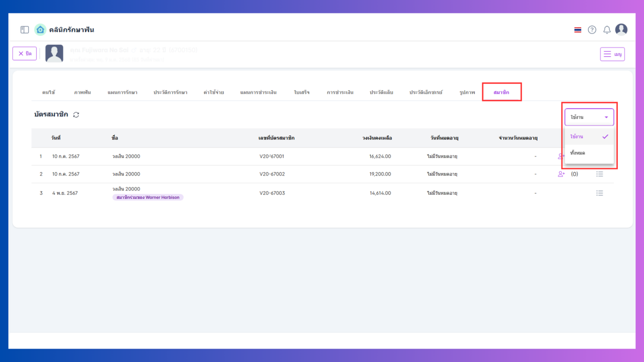Click card number V20-67003
This screenshot has width=644, height=362.
(272, 193)
